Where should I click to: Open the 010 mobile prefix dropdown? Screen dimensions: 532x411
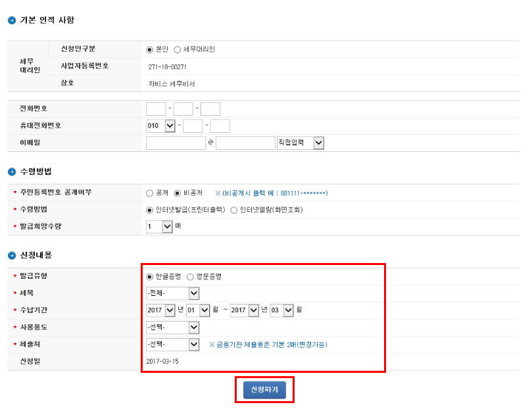click(x=160, y=126)
